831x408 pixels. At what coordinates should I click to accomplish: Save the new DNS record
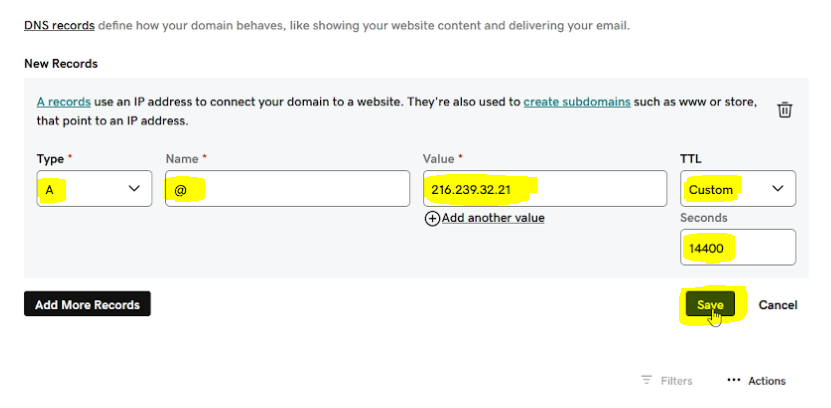tap(710, 305)
